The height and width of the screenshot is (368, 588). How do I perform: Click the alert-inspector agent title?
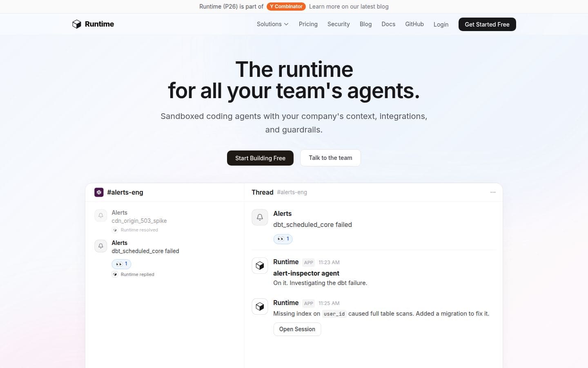tap(306, 273)
